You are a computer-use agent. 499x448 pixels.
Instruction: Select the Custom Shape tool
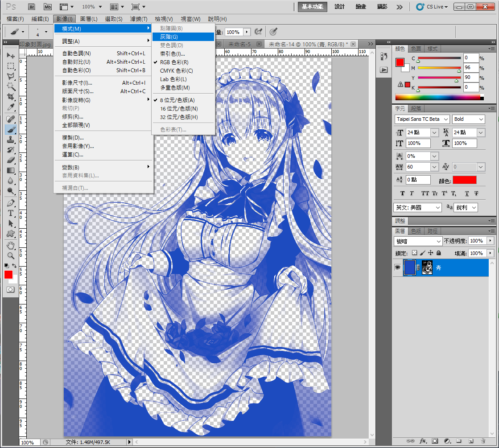(x=11, y=234)
